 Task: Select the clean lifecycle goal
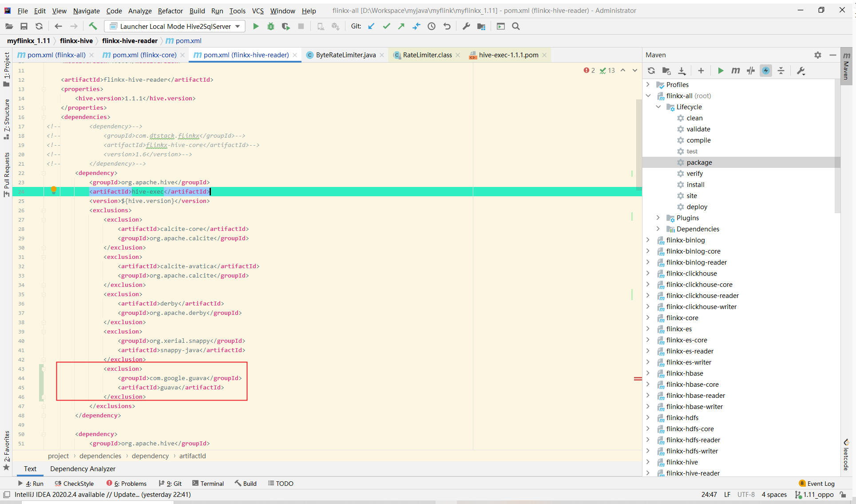click(x=694, y=118)
